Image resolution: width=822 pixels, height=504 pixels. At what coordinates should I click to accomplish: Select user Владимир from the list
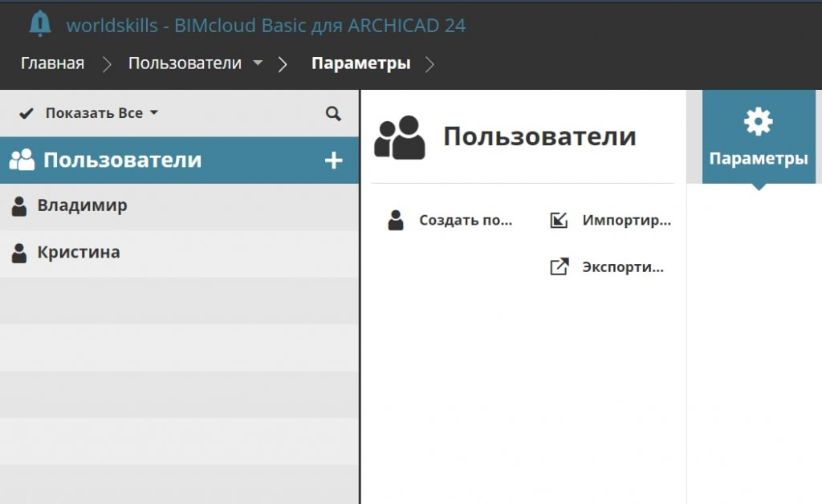click(x=82, y=205)
